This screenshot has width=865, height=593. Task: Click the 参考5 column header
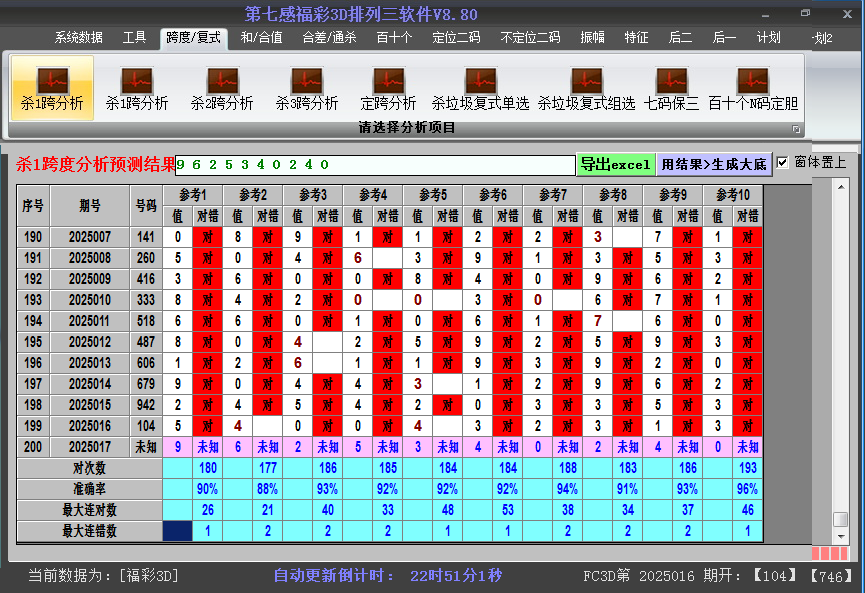point(433,195)
